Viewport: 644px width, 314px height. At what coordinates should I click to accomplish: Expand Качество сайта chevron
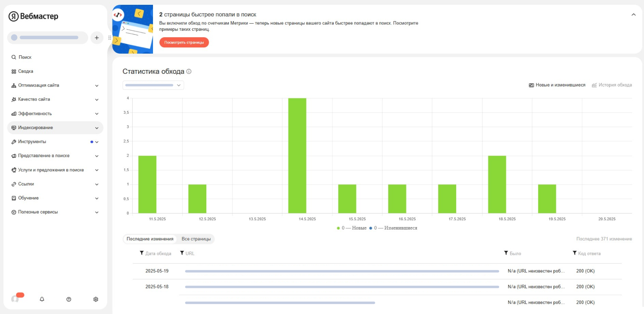pos(97,100)
